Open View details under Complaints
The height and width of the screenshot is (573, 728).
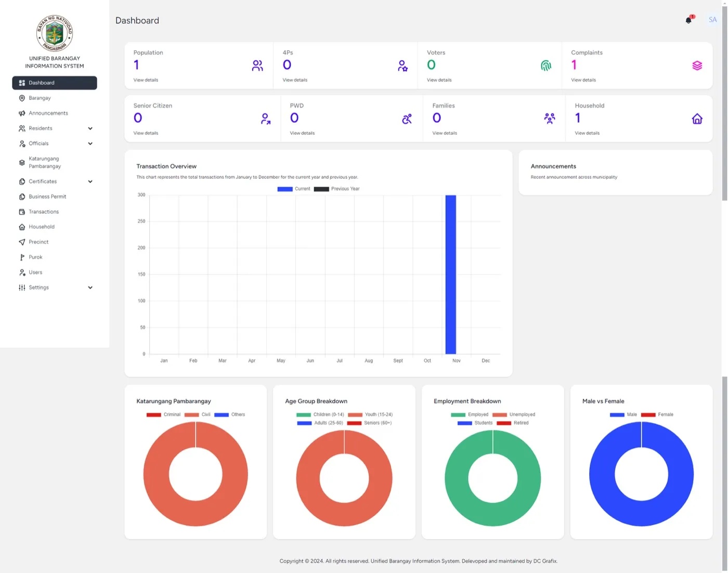coord(583,80)
